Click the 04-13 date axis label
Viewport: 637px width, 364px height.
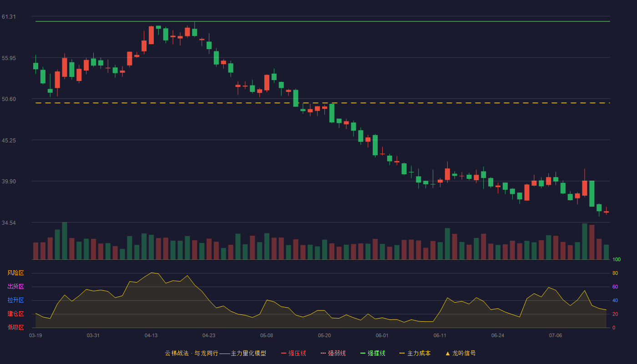coord(151,335)
